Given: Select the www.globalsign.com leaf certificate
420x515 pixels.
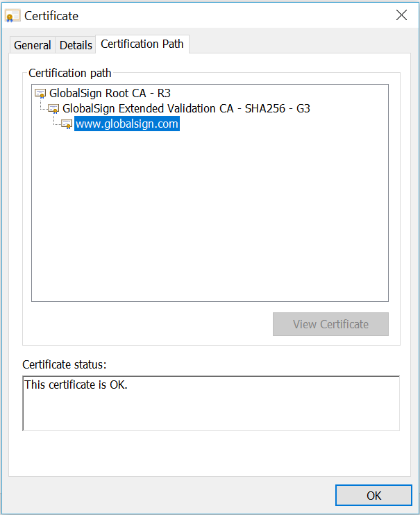Looking at the screenshot, I should 127,124.
